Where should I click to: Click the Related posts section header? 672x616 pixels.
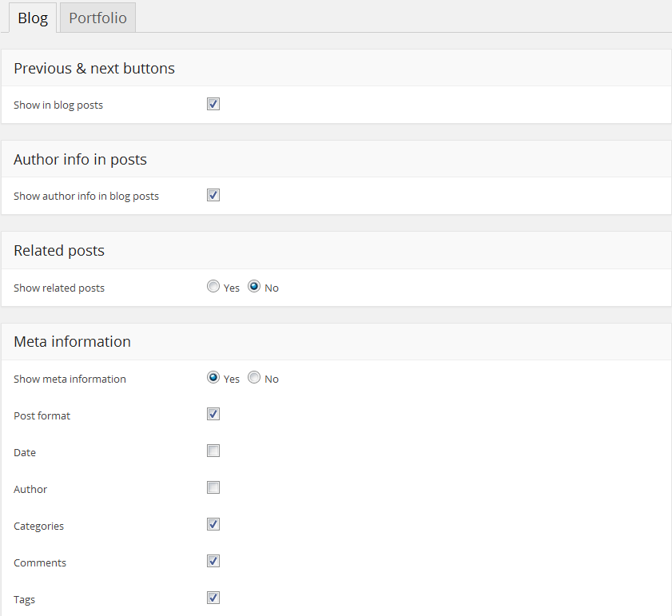coord(59,251)
